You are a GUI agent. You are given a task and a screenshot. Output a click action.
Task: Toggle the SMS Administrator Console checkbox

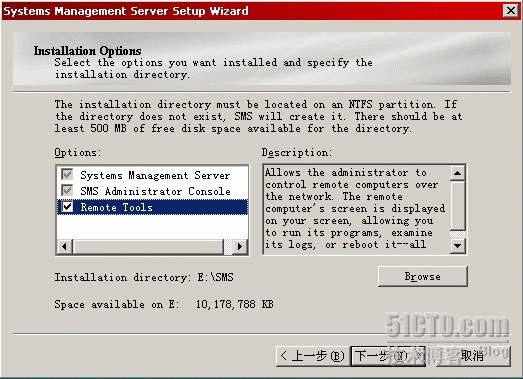coord(67,191)
